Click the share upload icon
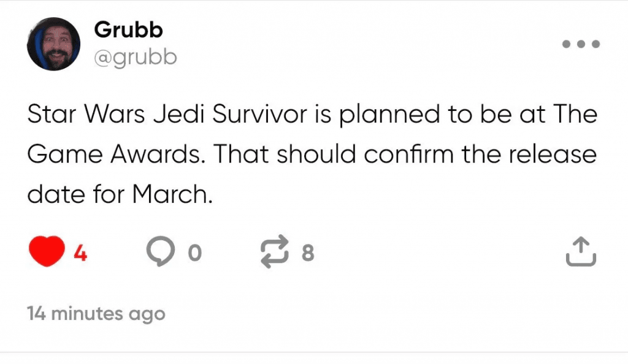The image size is (628, 364). click(x=580, y=251)
